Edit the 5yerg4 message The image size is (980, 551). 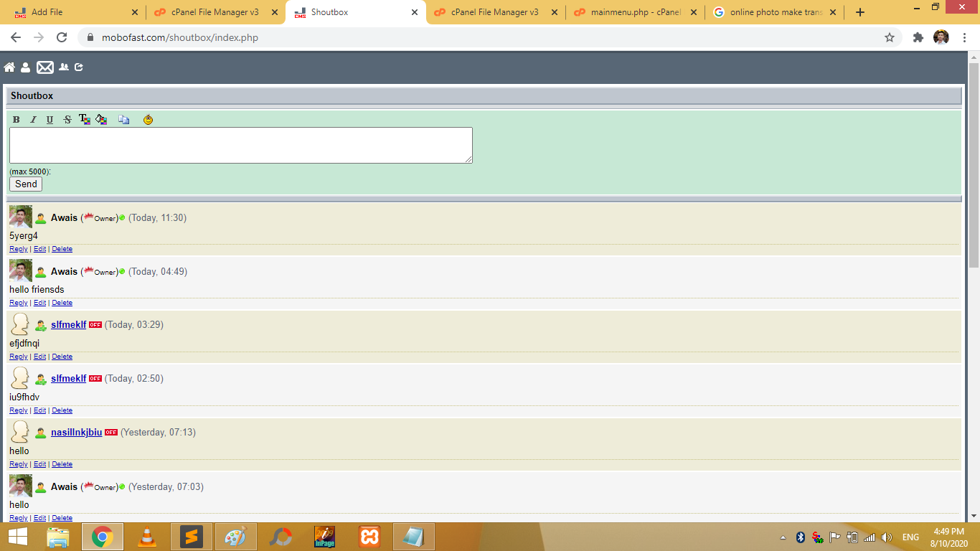(39, 249)
